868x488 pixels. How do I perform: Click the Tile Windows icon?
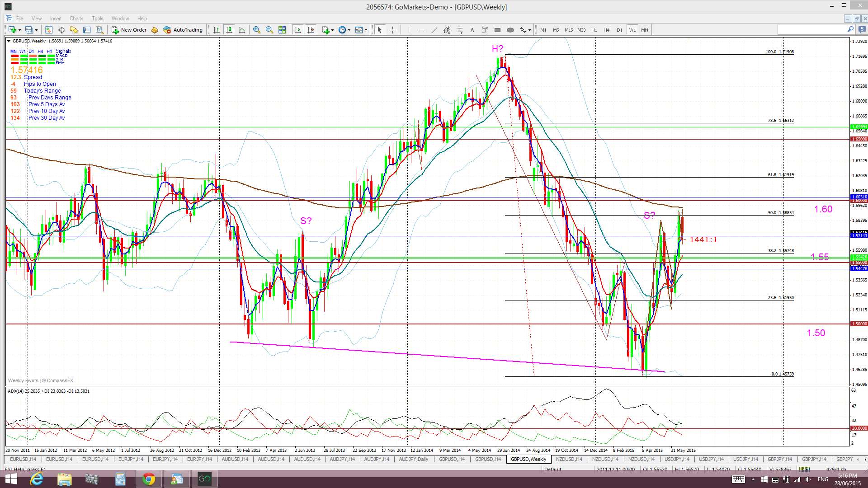pos(282,30)
